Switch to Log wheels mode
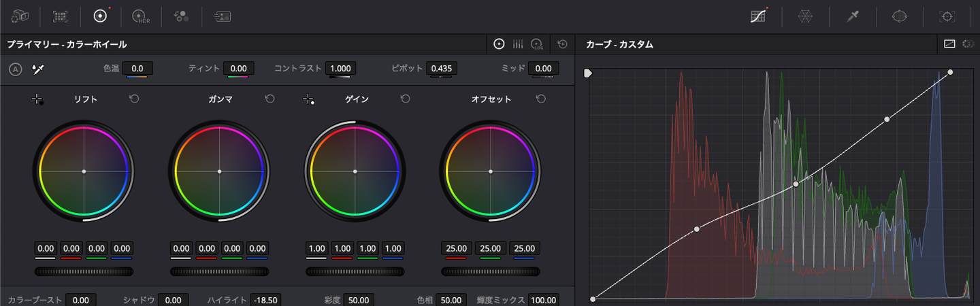 [536, 44]
